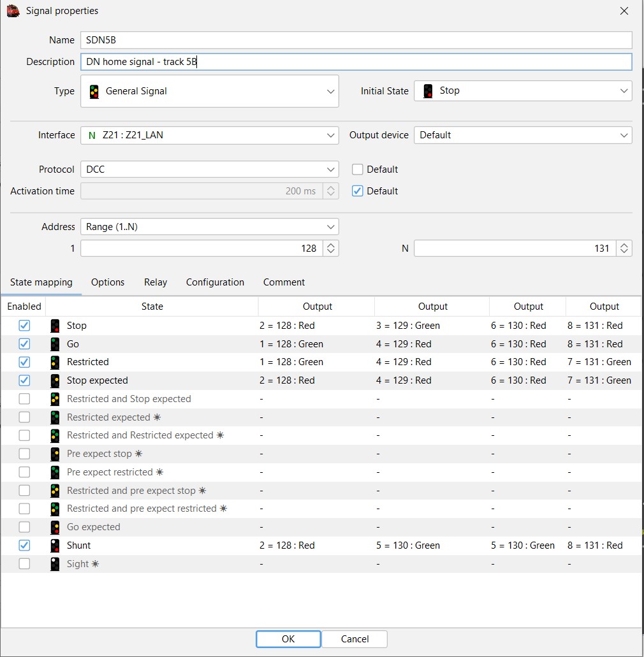Expand the Initial State dropdown

click(x=523, y=90)
